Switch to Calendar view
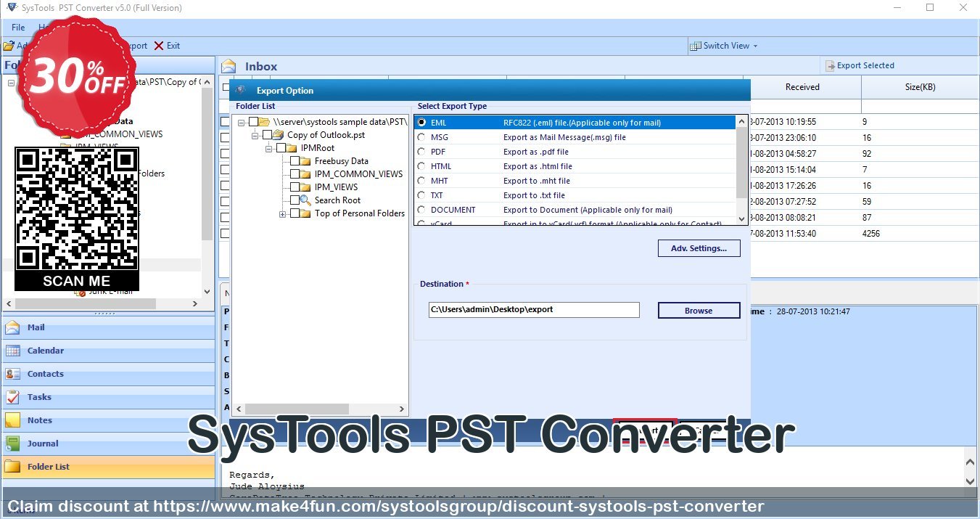The height and width of the screenshot is (519, 980). (x=108, y=351)
